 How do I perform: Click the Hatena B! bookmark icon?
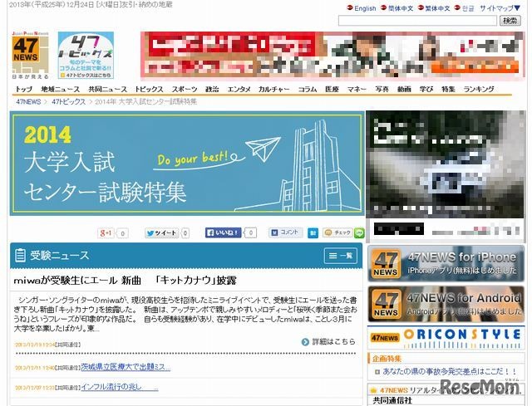click(313, 232)
